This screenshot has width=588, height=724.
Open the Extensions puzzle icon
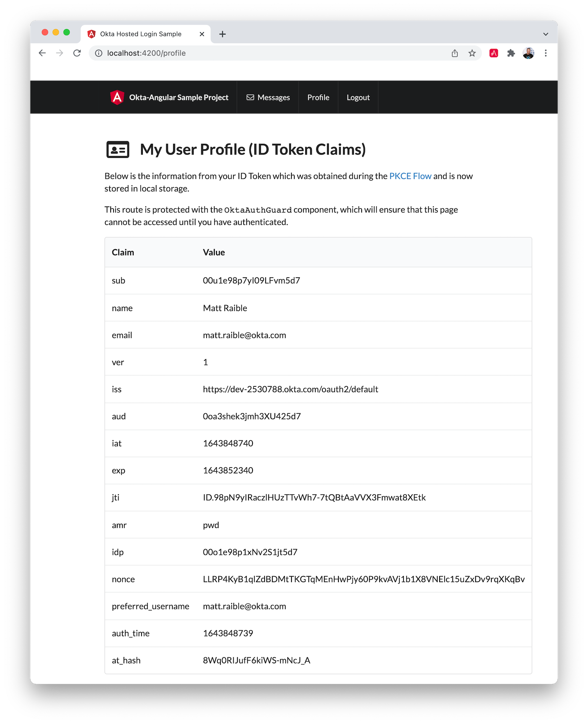[x=511, y=53]
